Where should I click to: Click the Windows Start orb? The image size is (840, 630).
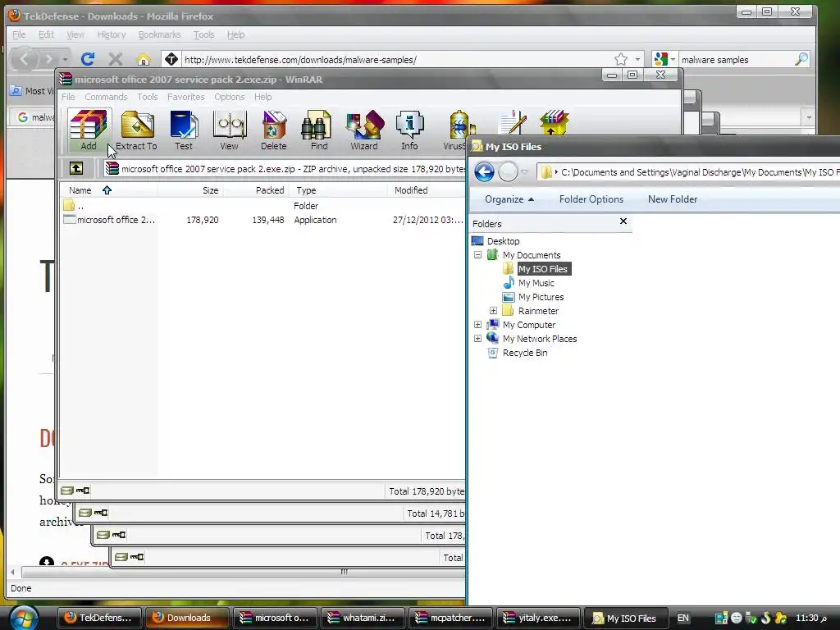coord(24,618)
